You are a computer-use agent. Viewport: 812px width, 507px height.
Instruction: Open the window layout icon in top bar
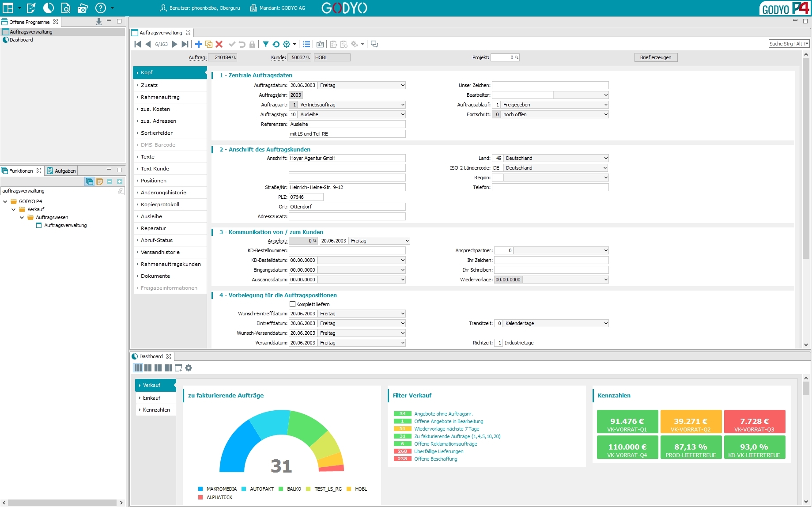tap(8, 8)
